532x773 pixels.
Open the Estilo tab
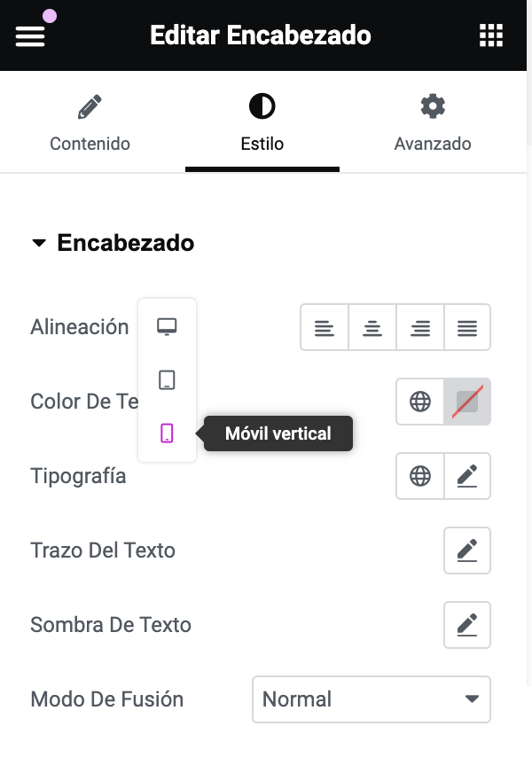tap(262, 124)
